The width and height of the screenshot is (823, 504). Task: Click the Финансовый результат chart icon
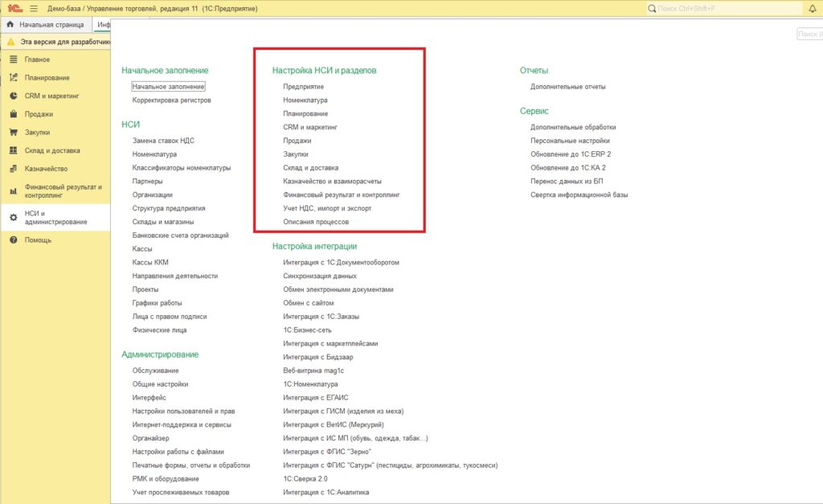click(x=13, y=191)
